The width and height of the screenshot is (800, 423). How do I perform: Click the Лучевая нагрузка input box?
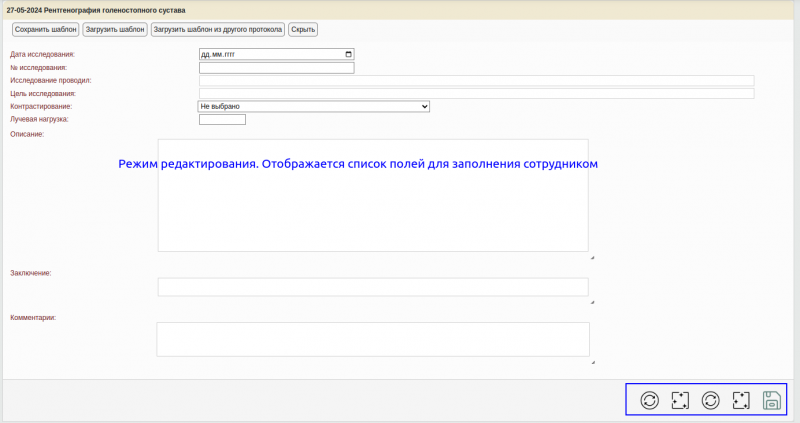[x=222, y=119]
